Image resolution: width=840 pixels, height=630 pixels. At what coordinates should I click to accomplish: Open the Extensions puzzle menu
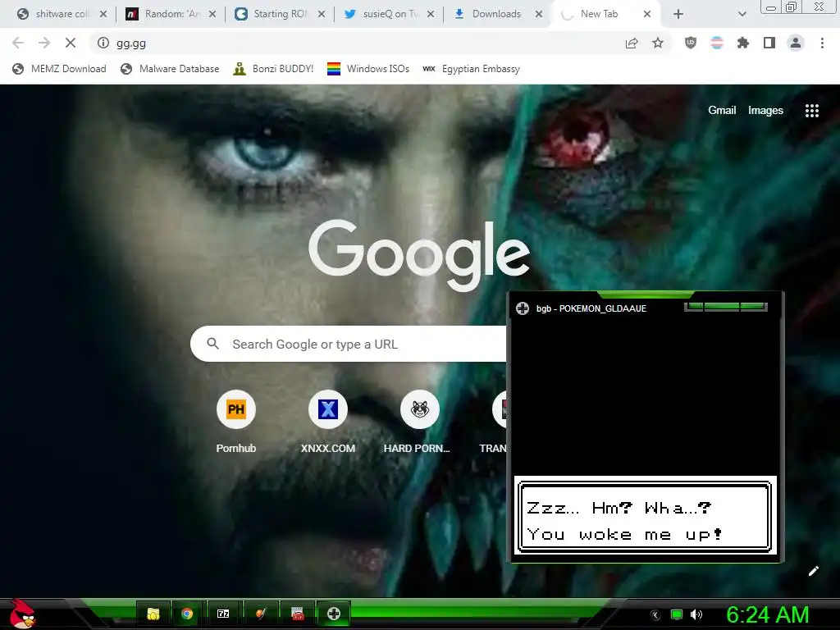pyautogui.click(x=743, y=43)
